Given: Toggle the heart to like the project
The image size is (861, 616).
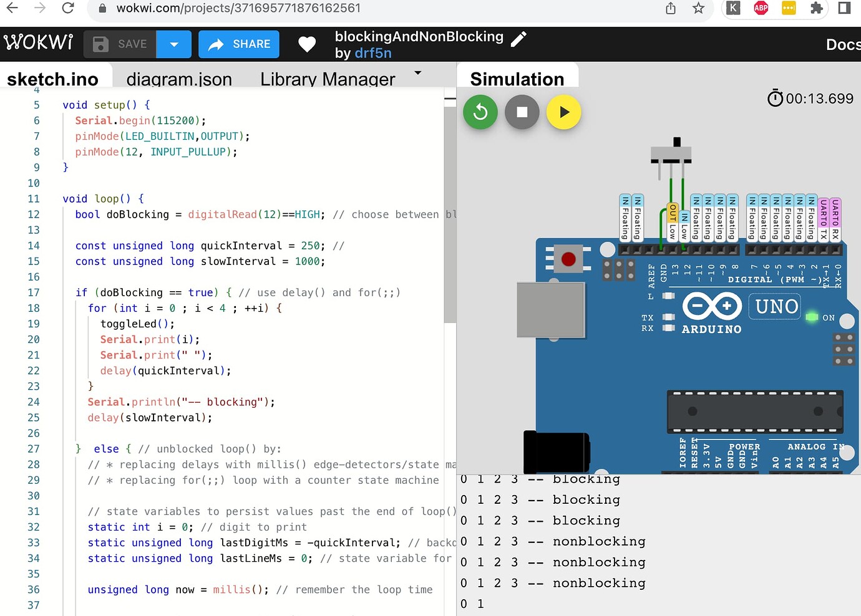Looking at the screenshot, I should (307, 44).
